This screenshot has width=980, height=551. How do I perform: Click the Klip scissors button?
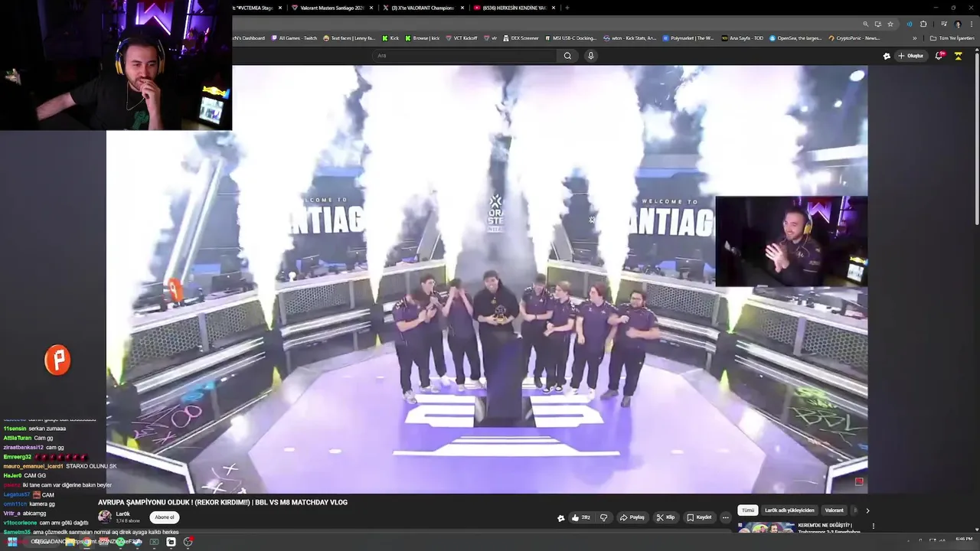click(665, 517)
